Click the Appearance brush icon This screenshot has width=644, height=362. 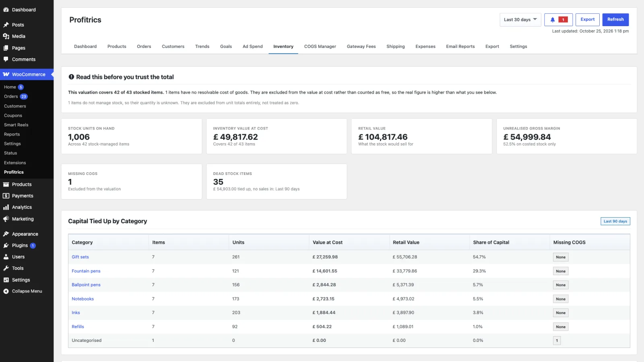(6, 234)
